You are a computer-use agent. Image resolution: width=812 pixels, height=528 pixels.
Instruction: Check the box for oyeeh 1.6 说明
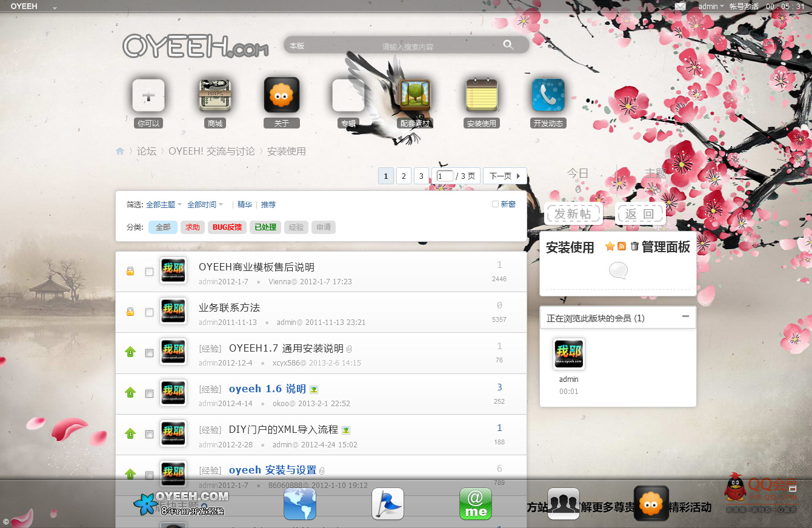pos(149,394)
